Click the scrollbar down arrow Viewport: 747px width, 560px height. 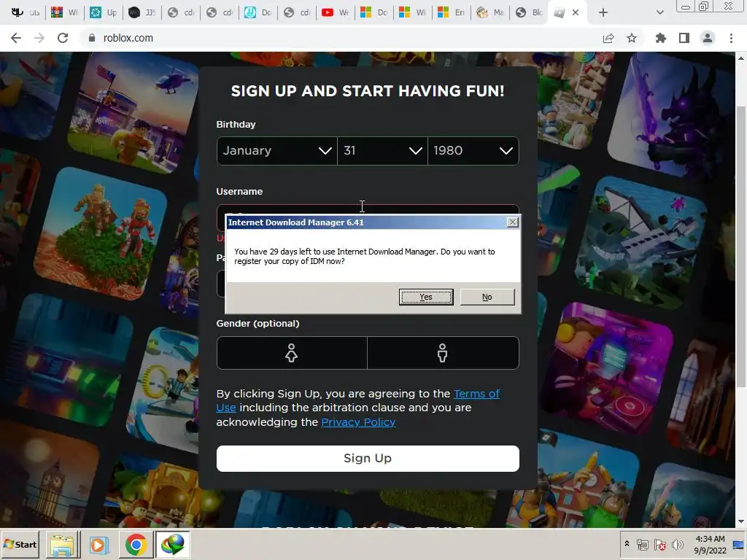click(x=741, y=522)
